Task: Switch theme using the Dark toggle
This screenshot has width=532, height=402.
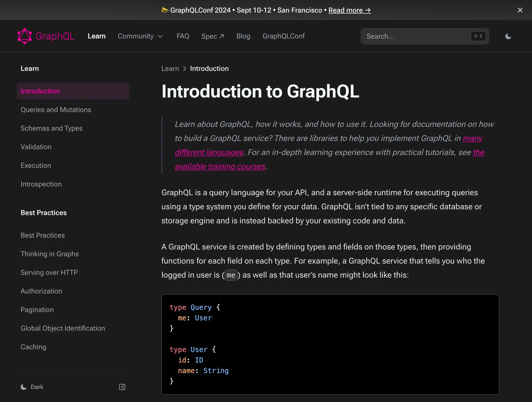Action: (x=32, y=387)
